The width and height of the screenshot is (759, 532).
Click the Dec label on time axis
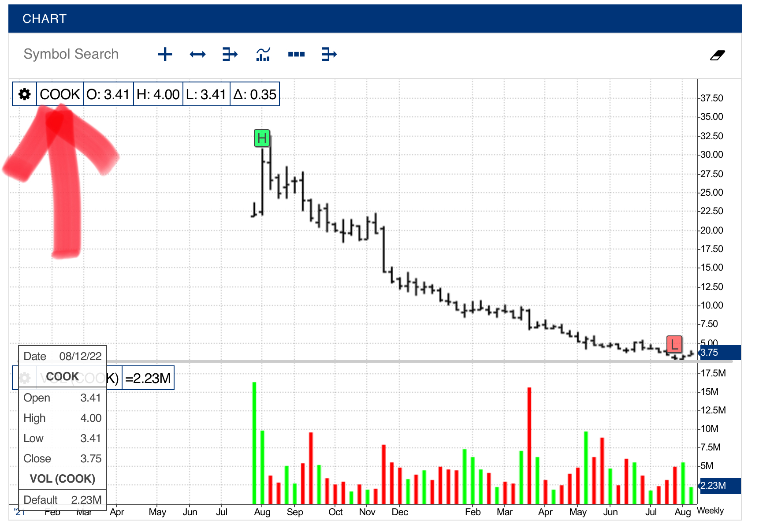pyautogui.click(x=400, y=512)
